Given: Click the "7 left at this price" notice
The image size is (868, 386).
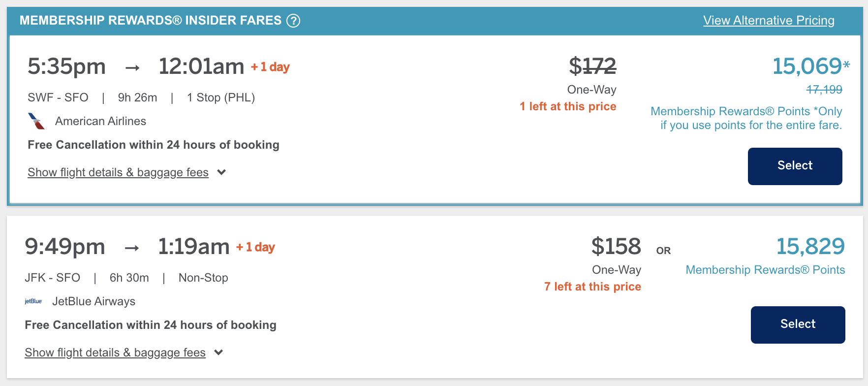Looking at the screenshot, I should [x=592, y=287].
